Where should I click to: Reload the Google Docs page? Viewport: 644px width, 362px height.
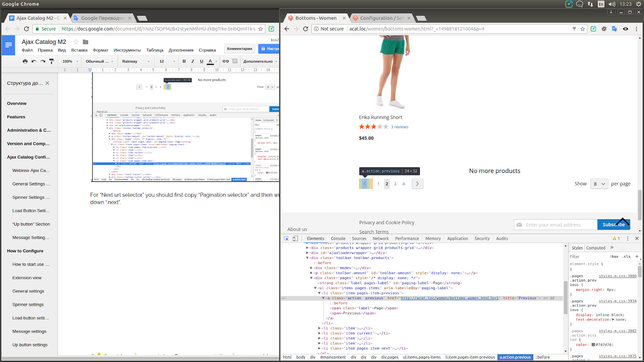26,29
